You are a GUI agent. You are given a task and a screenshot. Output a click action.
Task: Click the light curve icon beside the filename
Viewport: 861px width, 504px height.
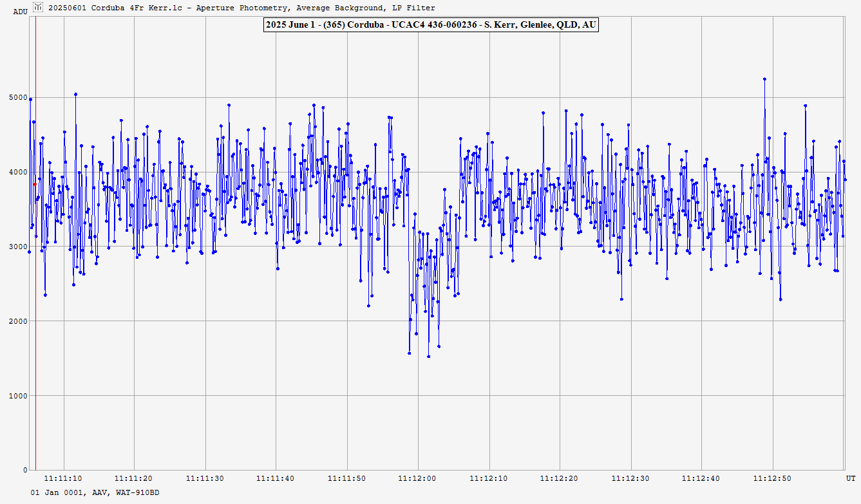pyautogui.click(x=39, y=8)
